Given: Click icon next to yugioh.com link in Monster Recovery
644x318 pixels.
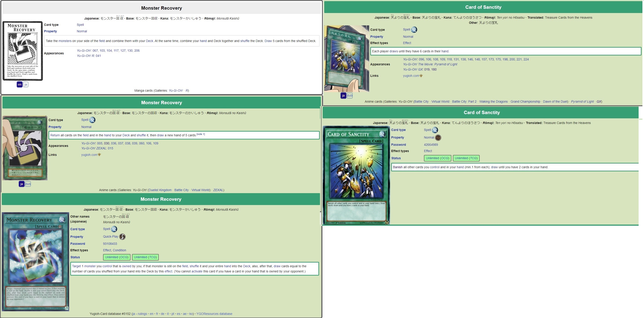Looking at the screenshot, I should click(99, 155).
